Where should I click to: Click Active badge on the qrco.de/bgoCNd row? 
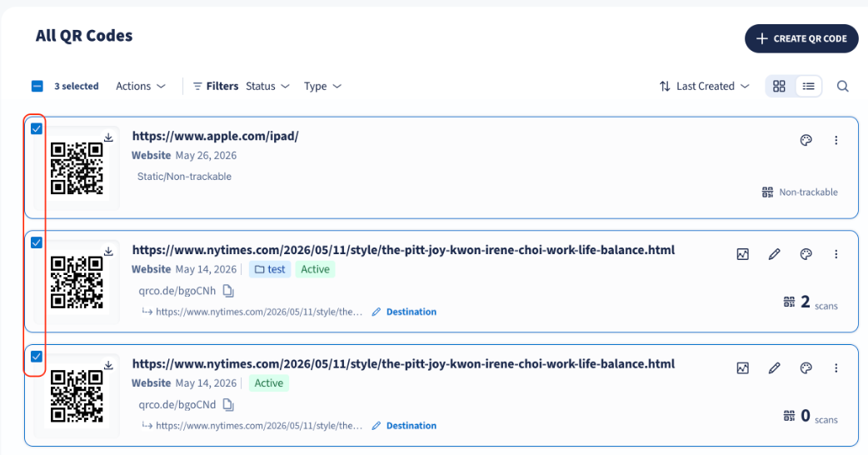[x=268, y=383]
